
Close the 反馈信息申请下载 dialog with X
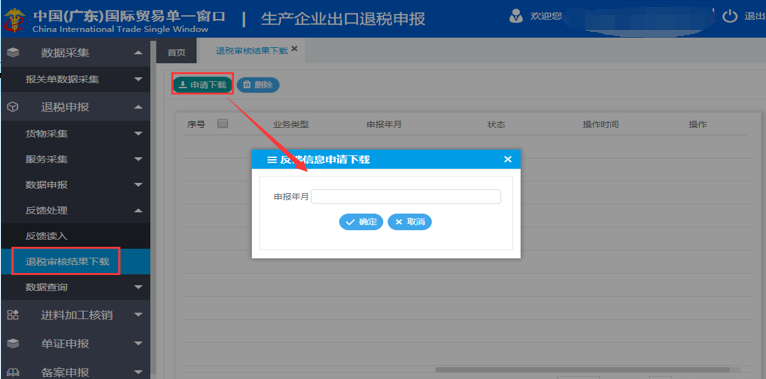click(x=508, y=159)
